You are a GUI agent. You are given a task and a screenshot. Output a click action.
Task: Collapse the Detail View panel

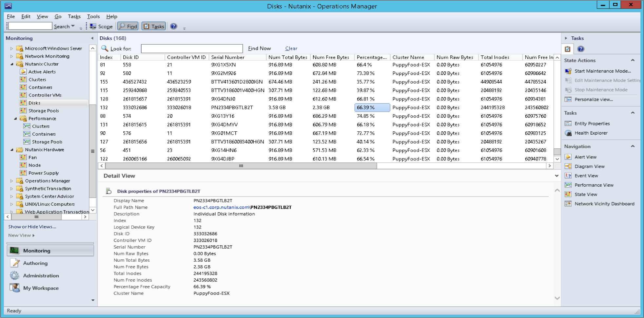pyautogui.click(x=556, y=176)
